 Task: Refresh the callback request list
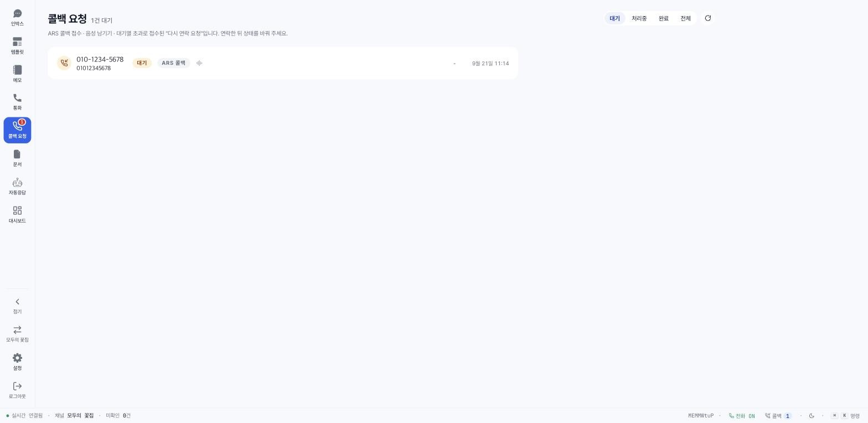707,18
